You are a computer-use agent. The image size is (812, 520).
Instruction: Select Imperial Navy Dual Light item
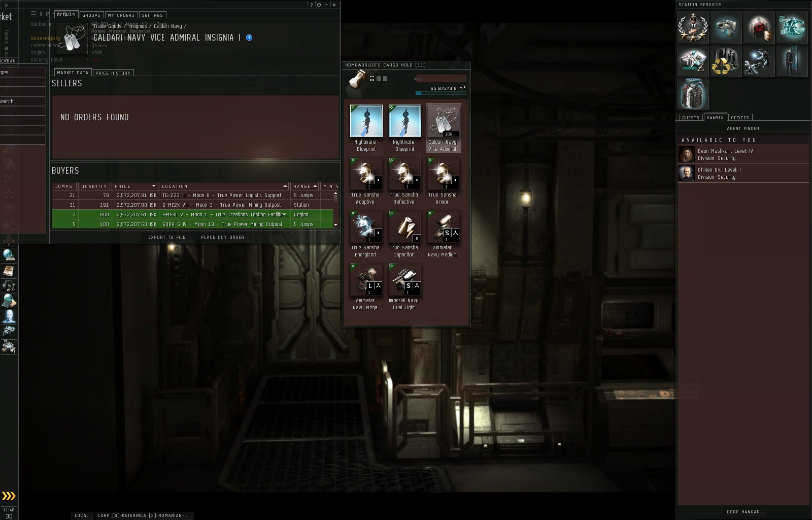(x=404, y=287)
